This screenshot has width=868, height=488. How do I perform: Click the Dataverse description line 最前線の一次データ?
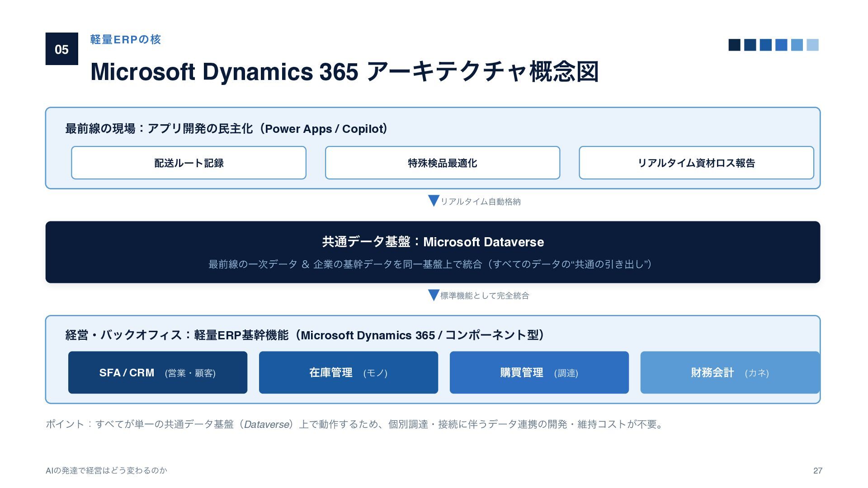click(430, 264)
